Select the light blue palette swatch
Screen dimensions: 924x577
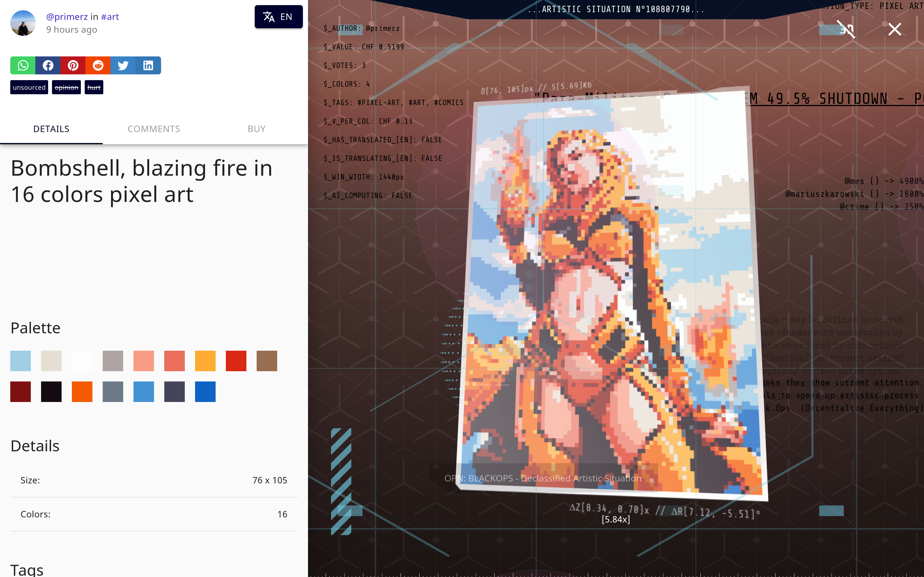click(21, 361)
